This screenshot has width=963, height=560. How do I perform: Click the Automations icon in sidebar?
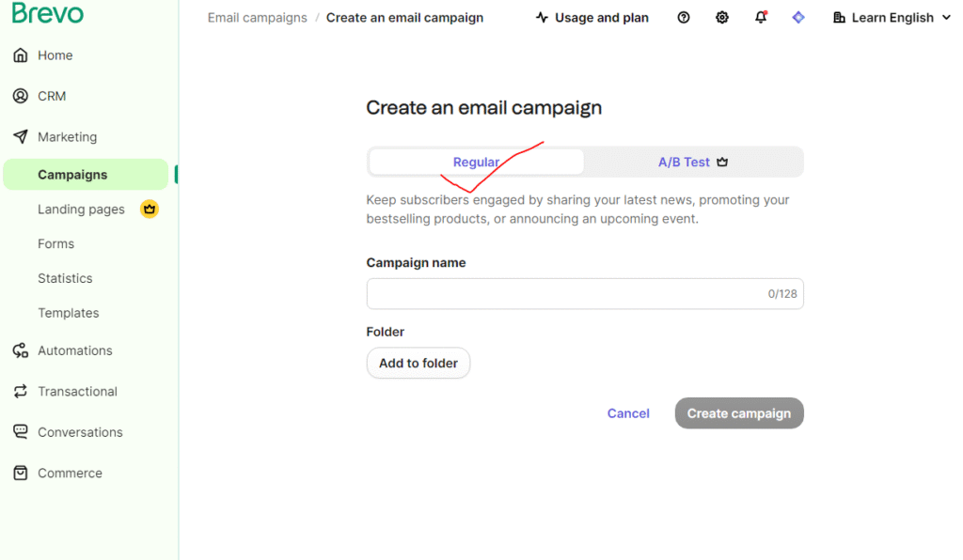[21, 350]
